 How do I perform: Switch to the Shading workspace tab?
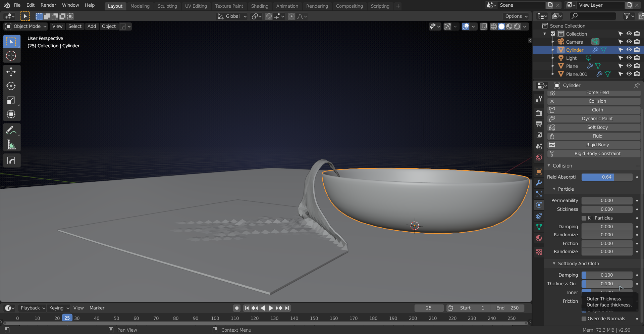coord(260,6)
